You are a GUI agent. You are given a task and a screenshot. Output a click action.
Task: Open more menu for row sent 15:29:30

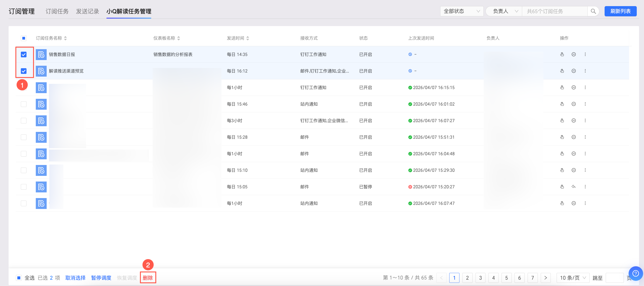click(x=585, y=170)
